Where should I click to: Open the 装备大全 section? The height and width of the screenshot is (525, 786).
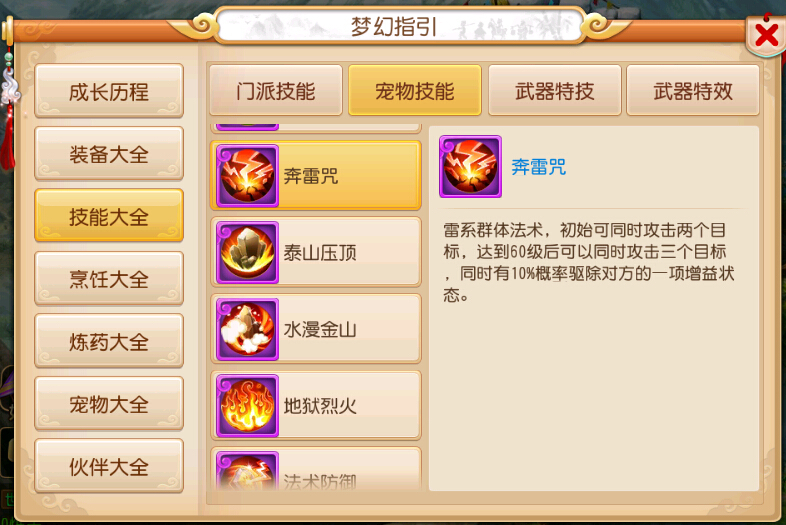pyautogui.click(x=109, y=153)
